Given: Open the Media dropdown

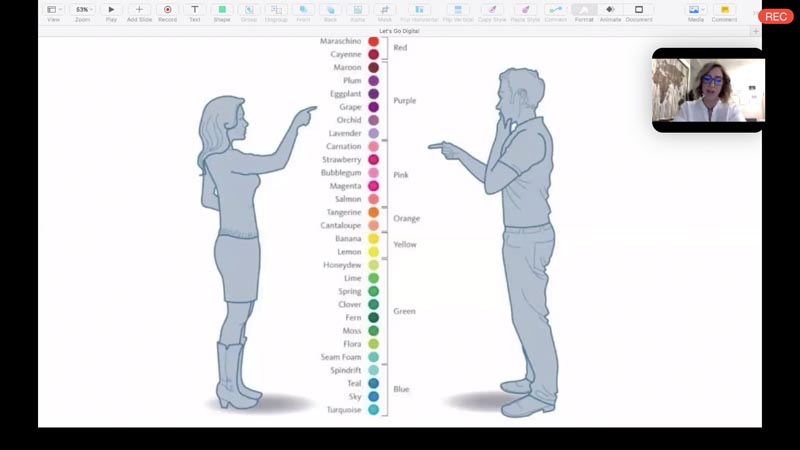Looking at the screenshot, I should click(x=696, y=10).
